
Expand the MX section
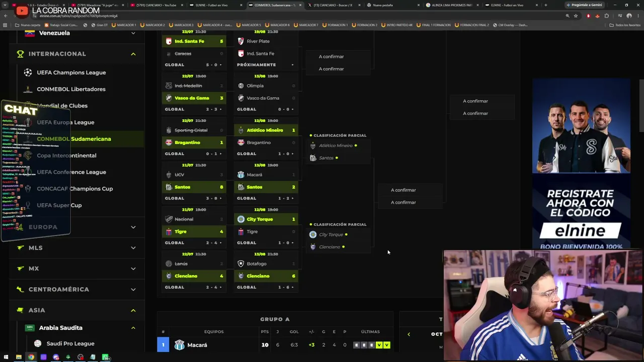(x=133, y=268)
